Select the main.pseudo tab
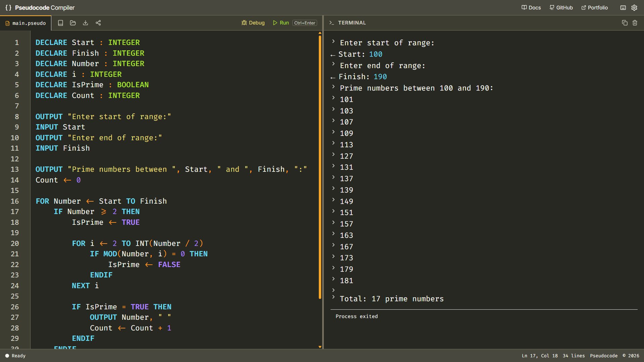Viewport: 644px width, 362px height. 26,23
